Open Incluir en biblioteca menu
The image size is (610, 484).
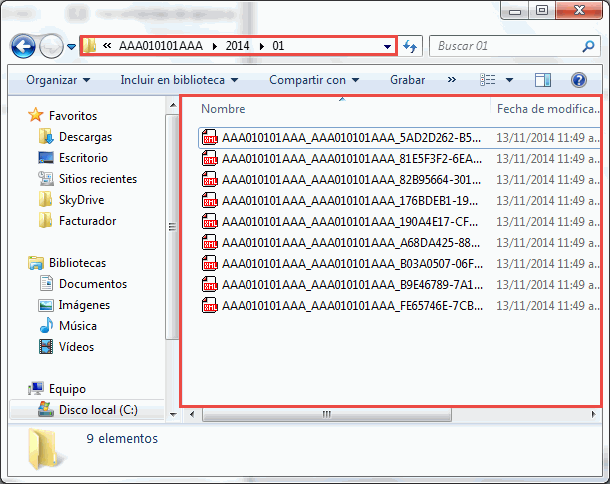[179, 80]
